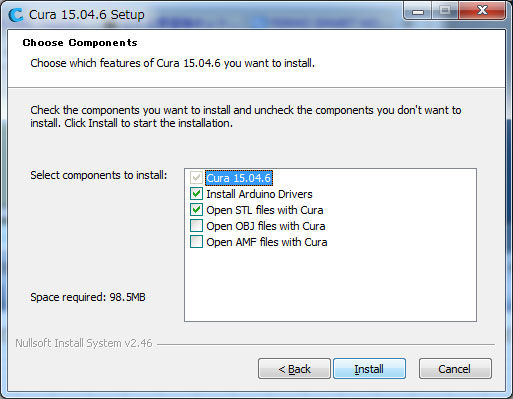Image resolution: width=513 pixels, height=399 pixels.
Task: Start installation with the Install button
Action: coord(369,369)
